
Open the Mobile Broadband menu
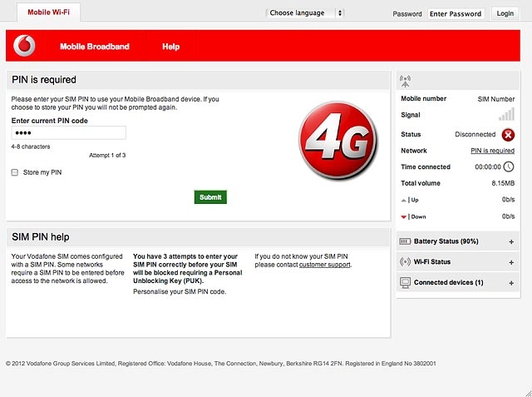click(95, 47)
